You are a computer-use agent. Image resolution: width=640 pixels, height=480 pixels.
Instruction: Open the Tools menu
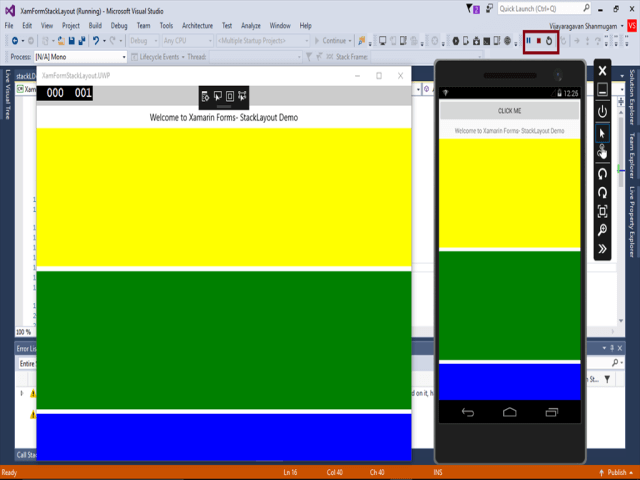(x=166, y=26)
